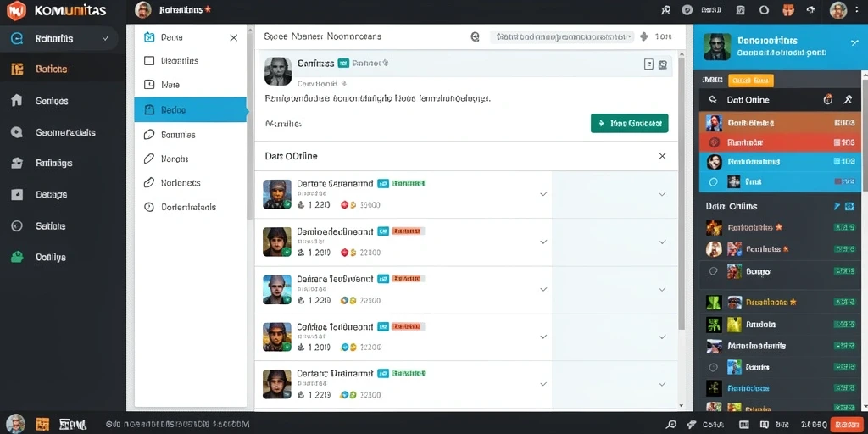Collapse the blue profile header chevron in right panel
Viewport: 868px width, 434px height.
853,42
